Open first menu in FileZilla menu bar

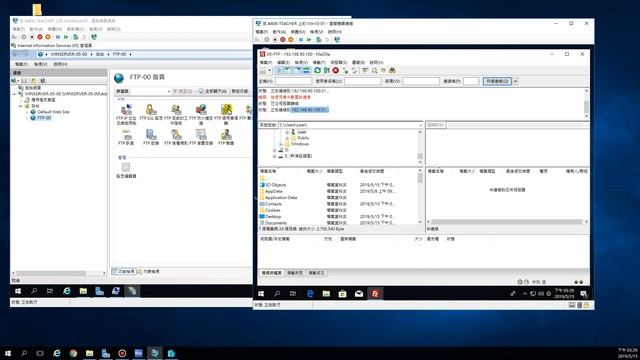coord(266,62)
